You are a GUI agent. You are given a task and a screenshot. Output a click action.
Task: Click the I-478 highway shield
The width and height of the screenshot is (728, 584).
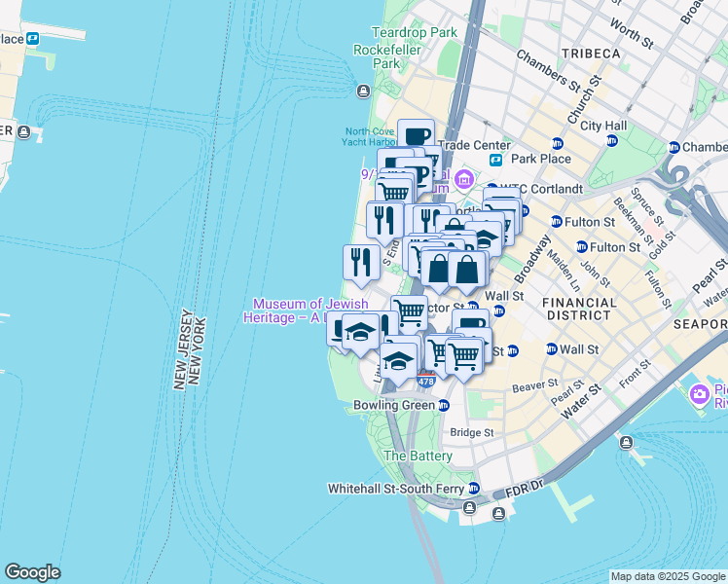click(x=425, y=381)
